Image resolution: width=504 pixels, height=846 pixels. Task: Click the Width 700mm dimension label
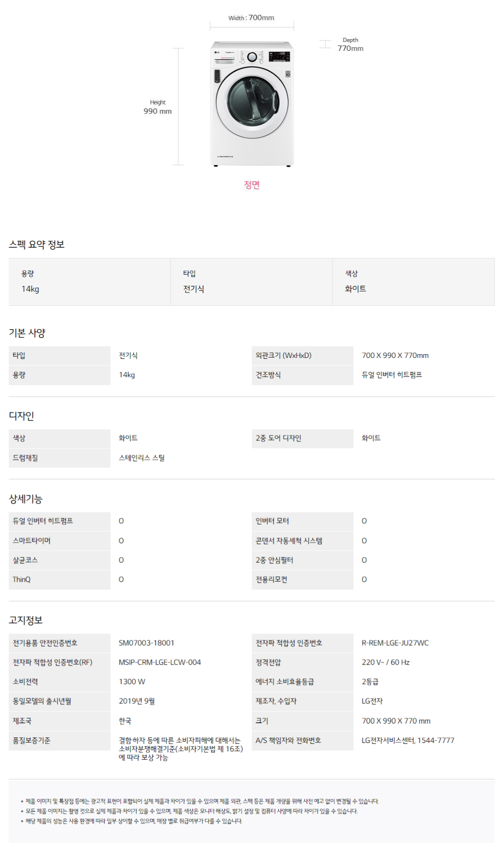pos(251,18)
